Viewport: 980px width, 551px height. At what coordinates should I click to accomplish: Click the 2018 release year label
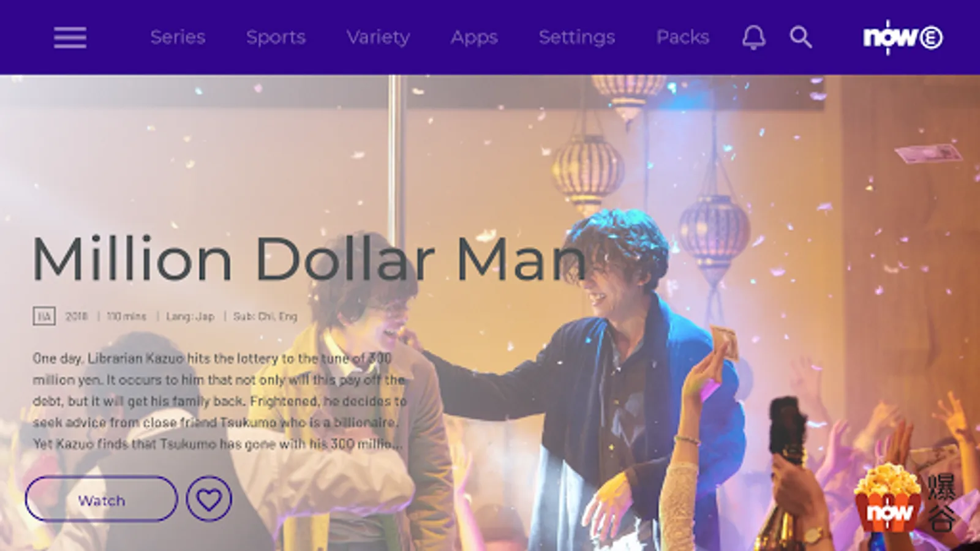pos(77,316)
